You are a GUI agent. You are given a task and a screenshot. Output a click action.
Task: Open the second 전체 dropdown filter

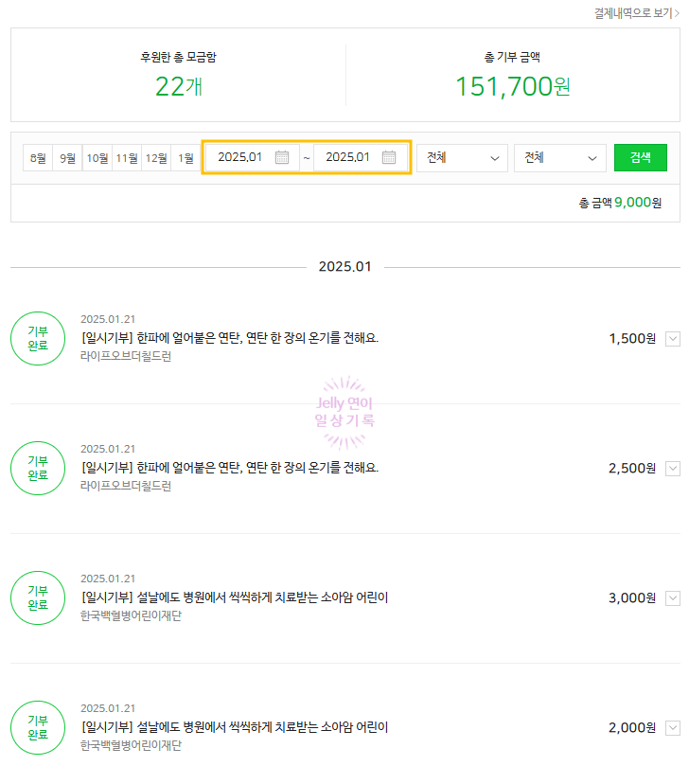pos(559,158)
